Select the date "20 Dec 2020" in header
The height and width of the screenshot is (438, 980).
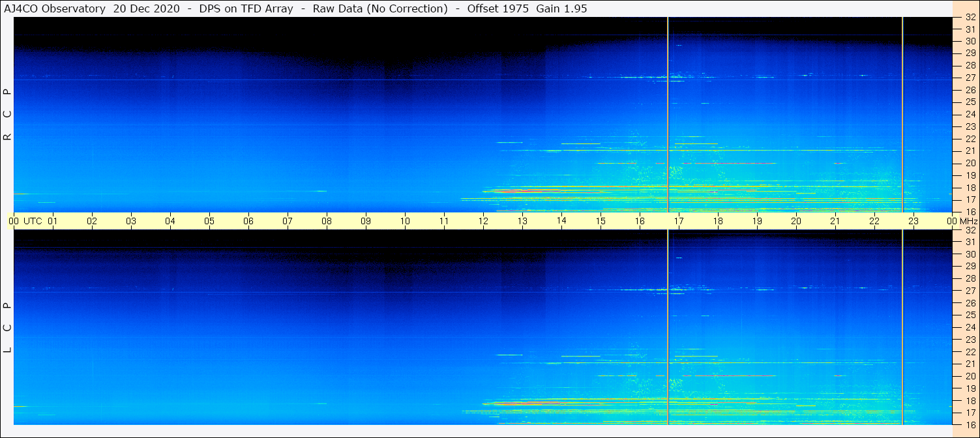click(x=147, y=8)
